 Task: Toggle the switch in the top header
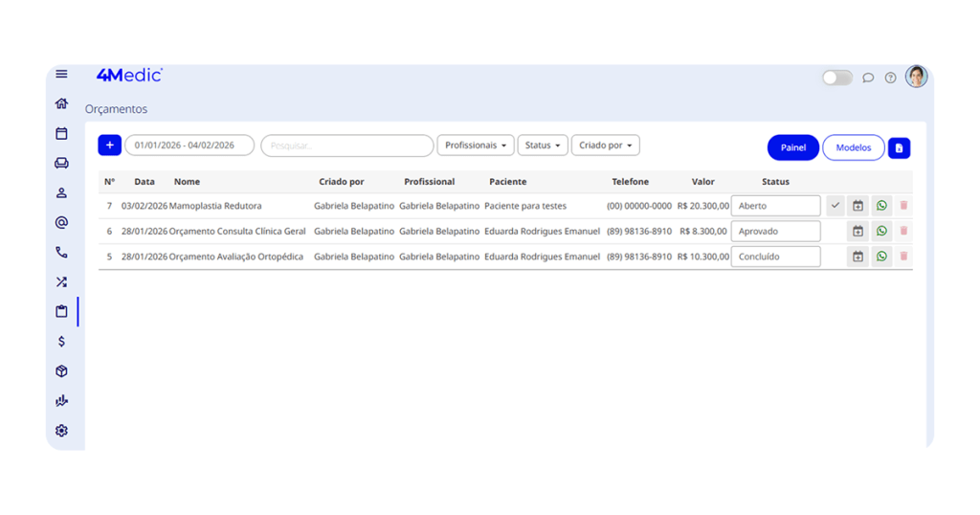coord(836,78)
